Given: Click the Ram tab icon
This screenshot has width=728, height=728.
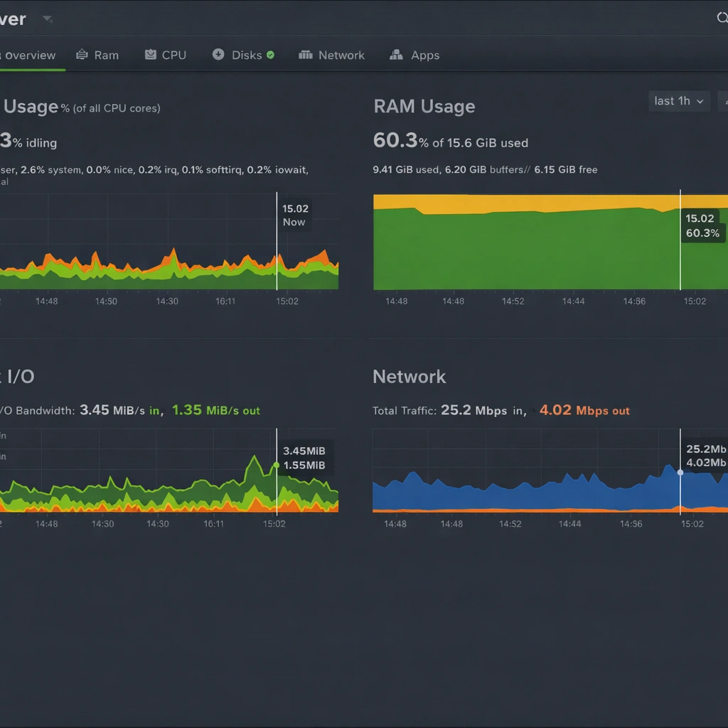Looking at the screenshot, I should point(82,55).
